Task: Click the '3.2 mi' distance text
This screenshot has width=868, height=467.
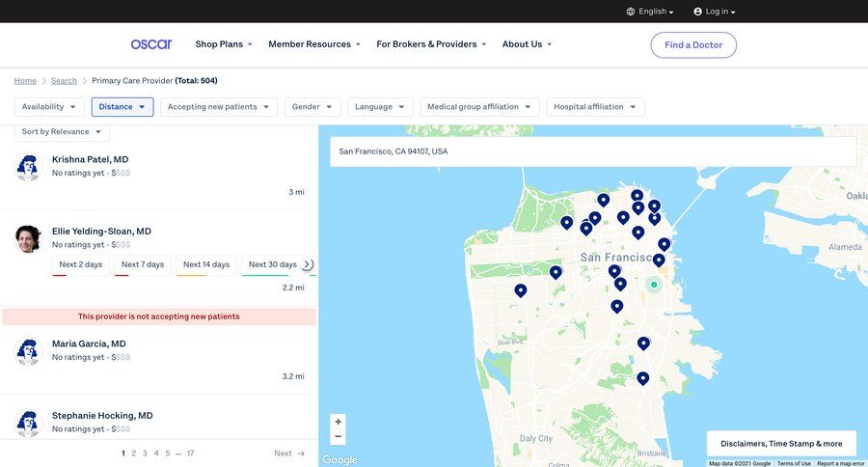Action: click(293, 376)
